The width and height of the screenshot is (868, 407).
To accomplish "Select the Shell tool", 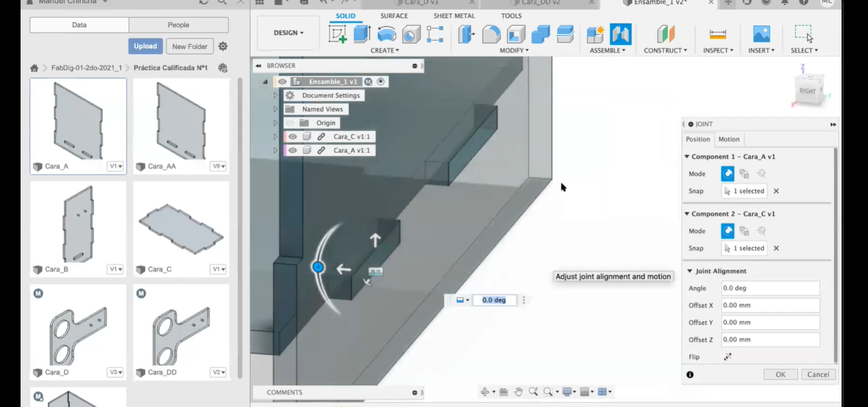I will [x=516, y=33].
